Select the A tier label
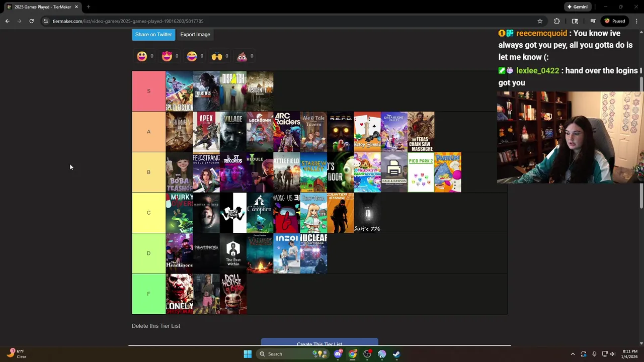This screenshot has width=644, height=362. click(148, 132)
